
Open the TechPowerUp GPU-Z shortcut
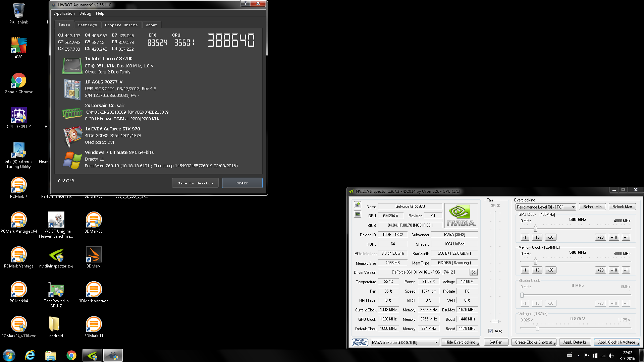(x=56, y=294)
